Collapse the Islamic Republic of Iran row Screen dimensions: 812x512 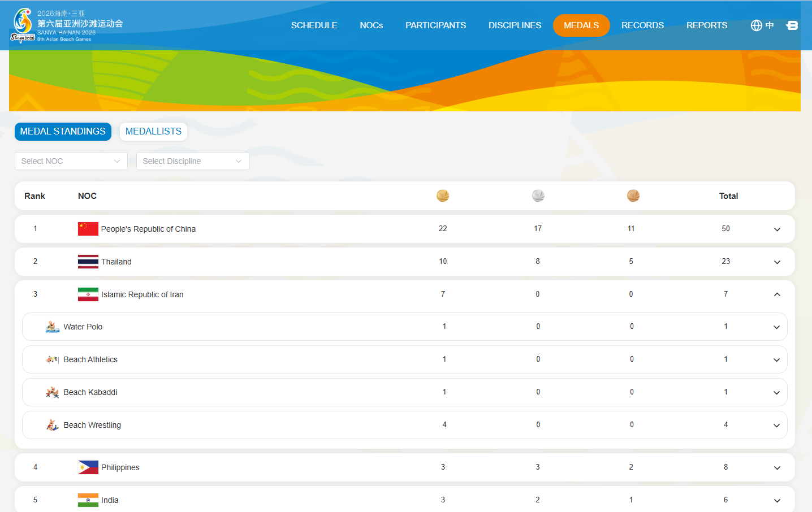pyautogui.click(x=777, y=294)
